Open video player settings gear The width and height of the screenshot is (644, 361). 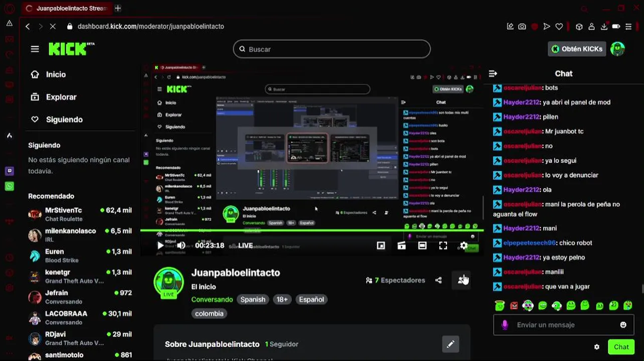[x=464, y=245]
